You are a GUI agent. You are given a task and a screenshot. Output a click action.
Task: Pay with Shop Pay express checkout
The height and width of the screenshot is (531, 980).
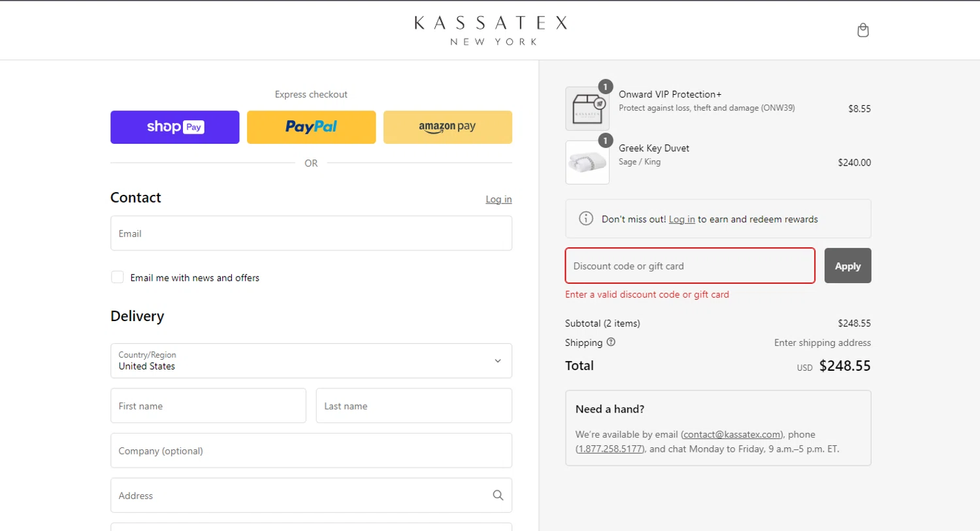pos(175,127)
